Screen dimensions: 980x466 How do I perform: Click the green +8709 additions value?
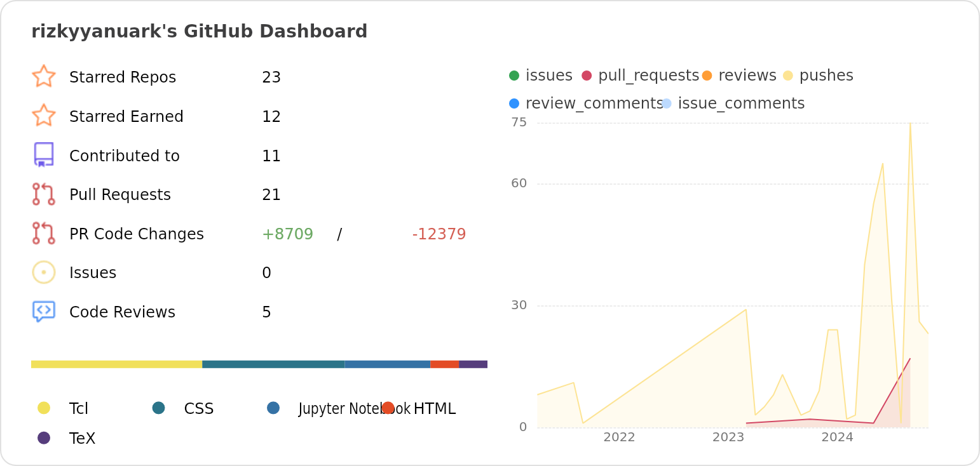click(287, 234)
